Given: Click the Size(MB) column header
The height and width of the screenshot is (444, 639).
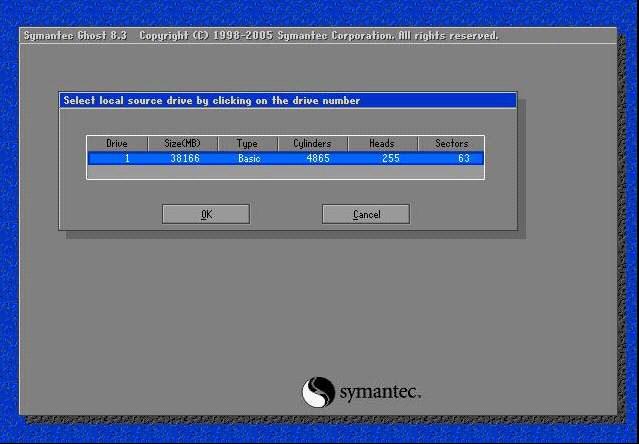Looking at the screenshot, I should [182, 144].
